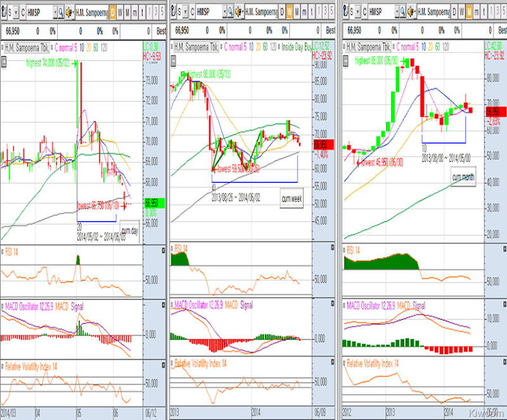
Task: Click Relative Volatility Index corner button, left chart
Action: click(x=164, y=365)
